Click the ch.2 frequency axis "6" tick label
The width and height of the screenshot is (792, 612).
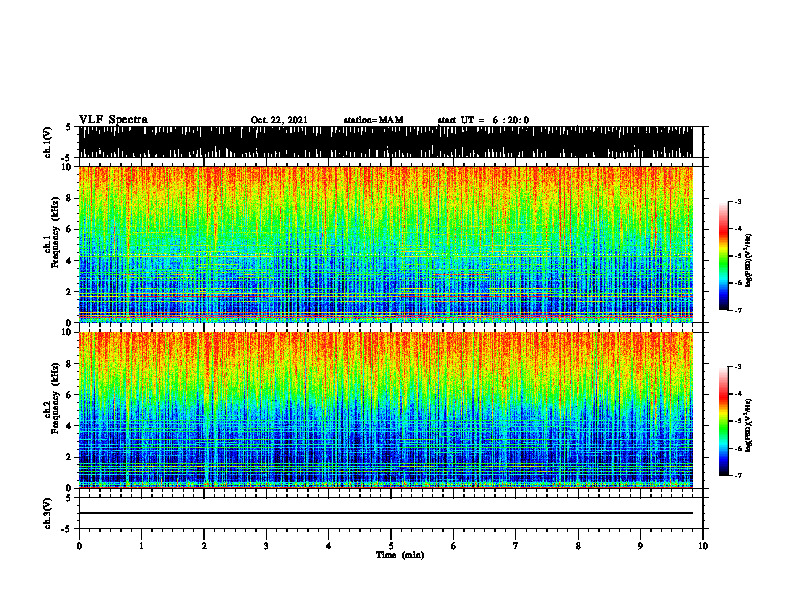pyautogui.click(x=69, y=395)
